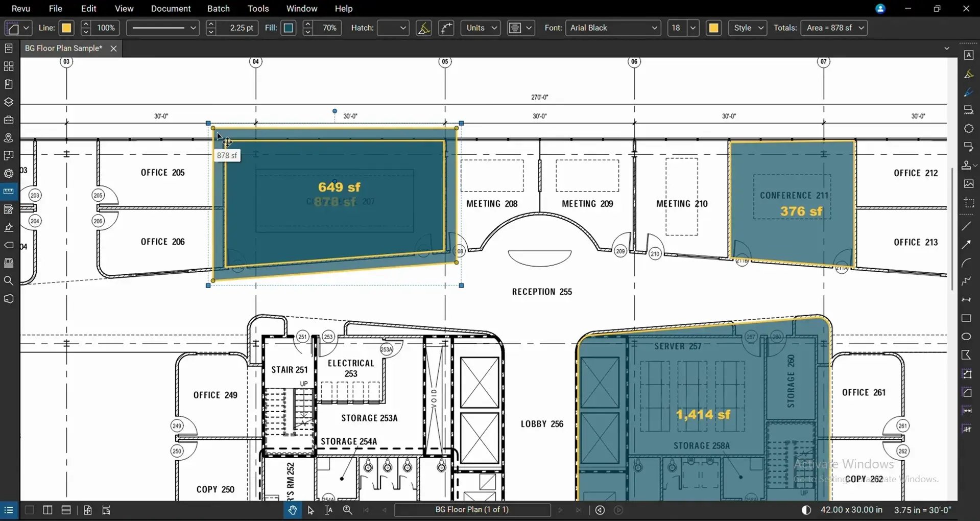Open the Layers panel

pyautogui.click(x=9, y=102)
